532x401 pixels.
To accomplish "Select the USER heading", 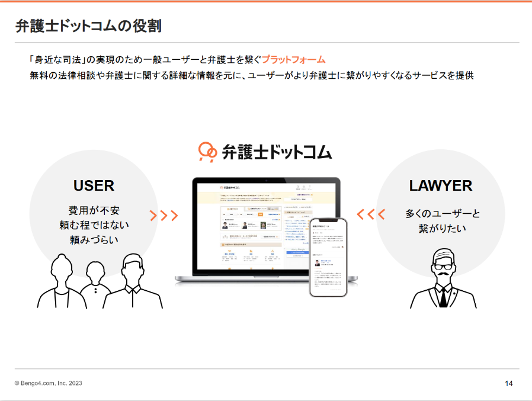I will (x=94, y=185).
